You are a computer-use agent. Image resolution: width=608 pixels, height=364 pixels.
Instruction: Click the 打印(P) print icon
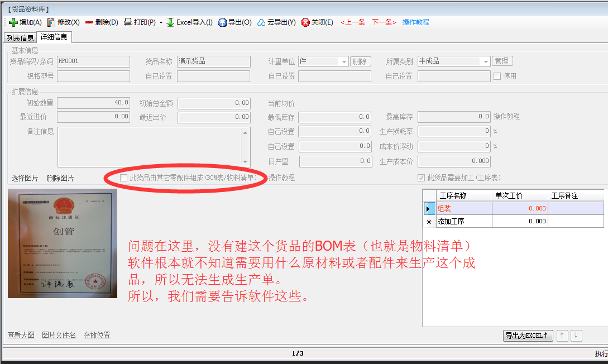[x=128, y=23]
